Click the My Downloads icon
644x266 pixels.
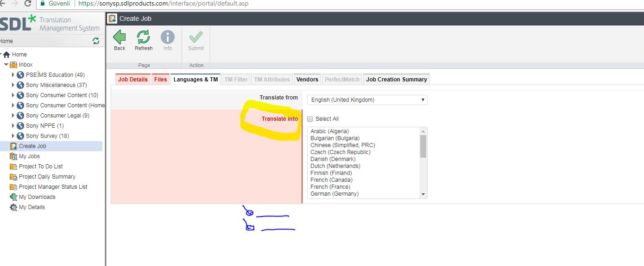[13, 197]
